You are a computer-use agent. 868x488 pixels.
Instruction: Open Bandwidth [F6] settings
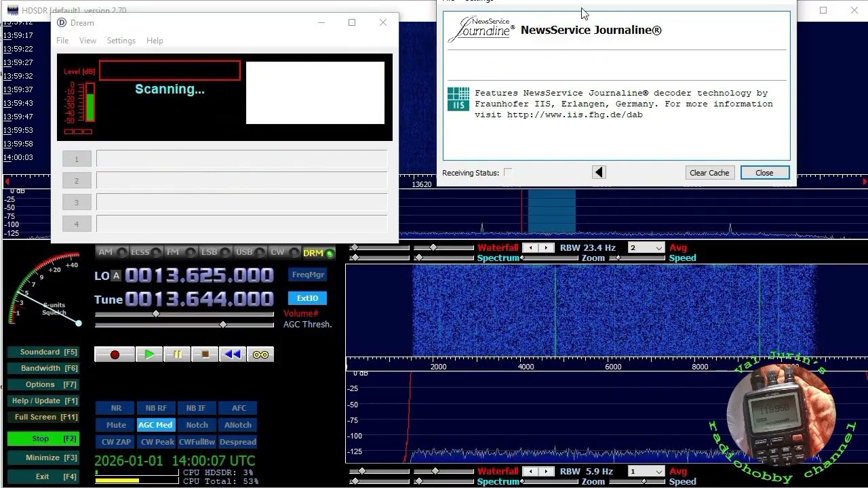click(43, 369)
